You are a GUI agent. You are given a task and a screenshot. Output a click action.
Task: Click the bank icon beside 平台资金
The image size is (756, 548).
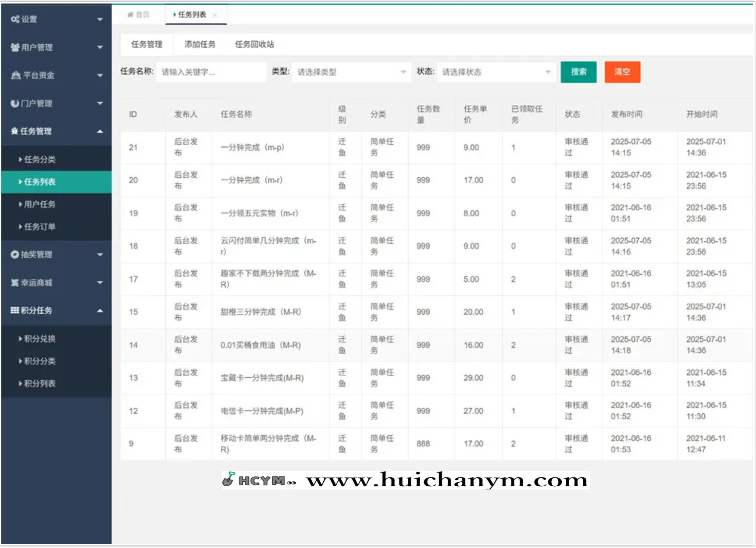[x=16, y=75]
